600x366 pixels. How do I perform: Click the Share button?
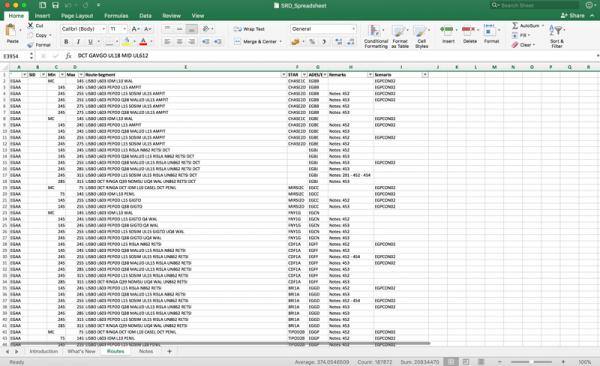pyautogui.click(x=572, y=16)
